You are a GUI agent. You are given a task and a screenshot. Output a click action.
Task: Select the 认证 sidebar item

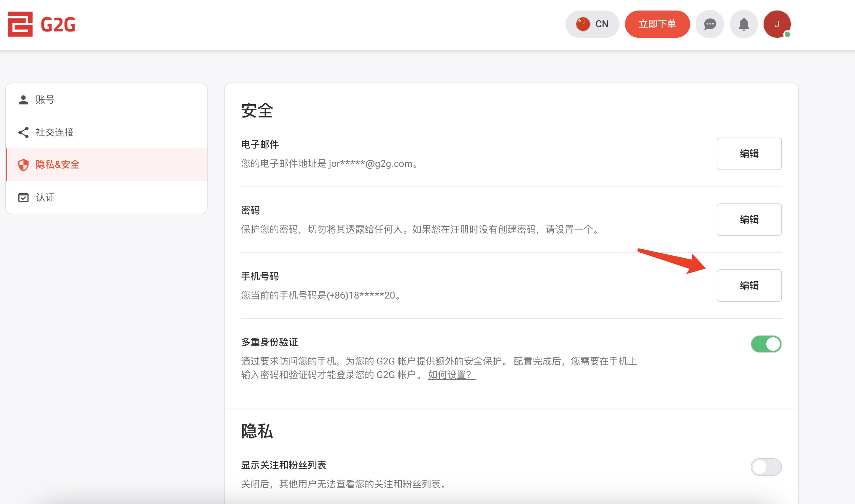tap(45, 198)
